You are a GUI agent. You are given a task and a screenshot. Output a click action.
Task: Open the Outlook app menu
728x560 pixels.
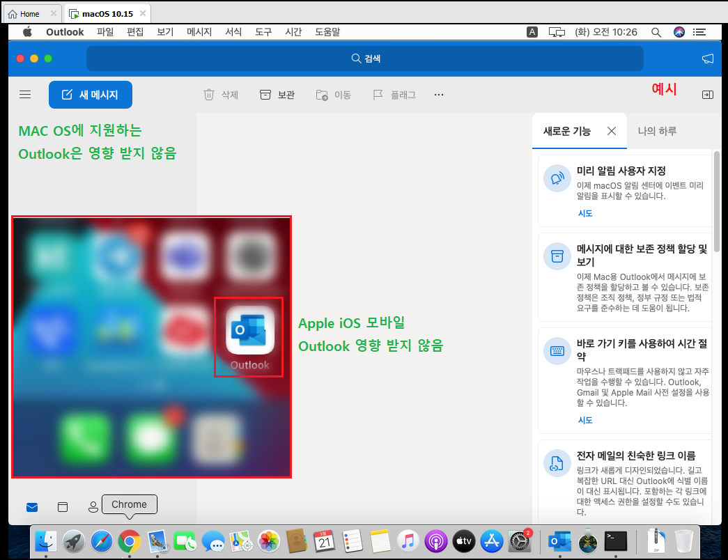click(x=65, y=32)
